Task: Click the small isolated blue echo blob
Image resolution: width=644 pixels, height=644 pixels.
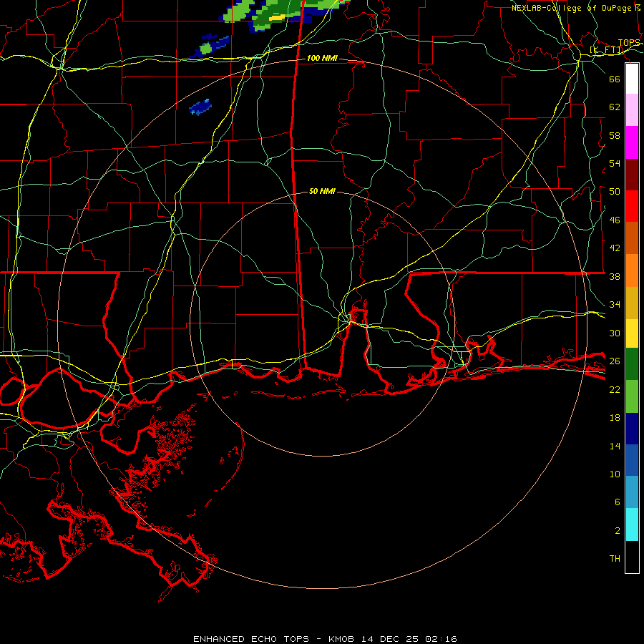Action: [200, 107]
